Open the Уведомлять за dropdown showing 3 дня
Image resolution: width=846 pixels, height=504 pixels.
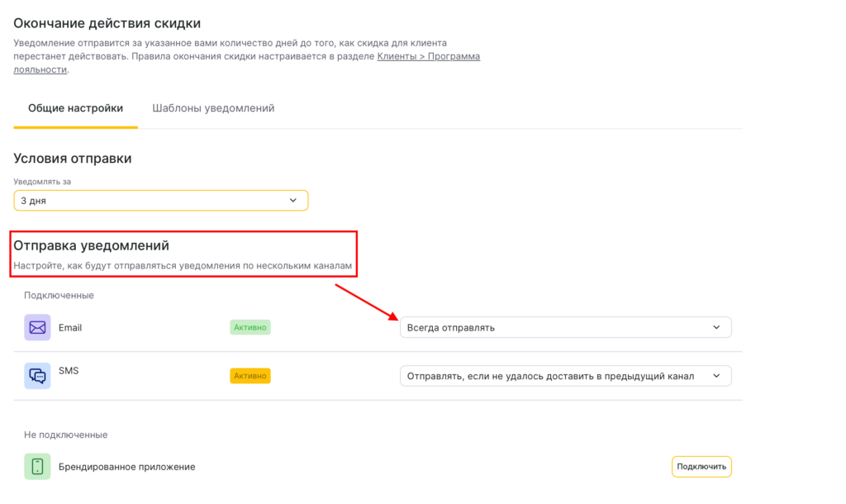pyautogui.click(x=160, y=201)
